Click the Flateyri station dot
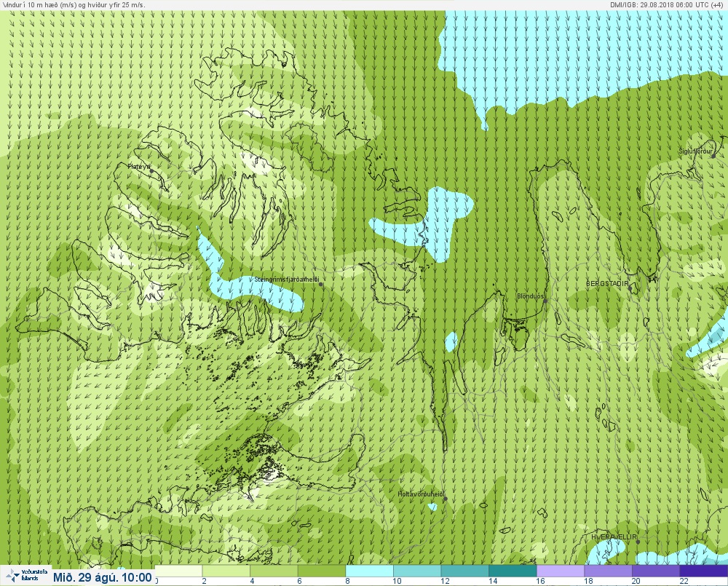Image resolution: width=728 pixels, height=586 pixels. (151, 171)
